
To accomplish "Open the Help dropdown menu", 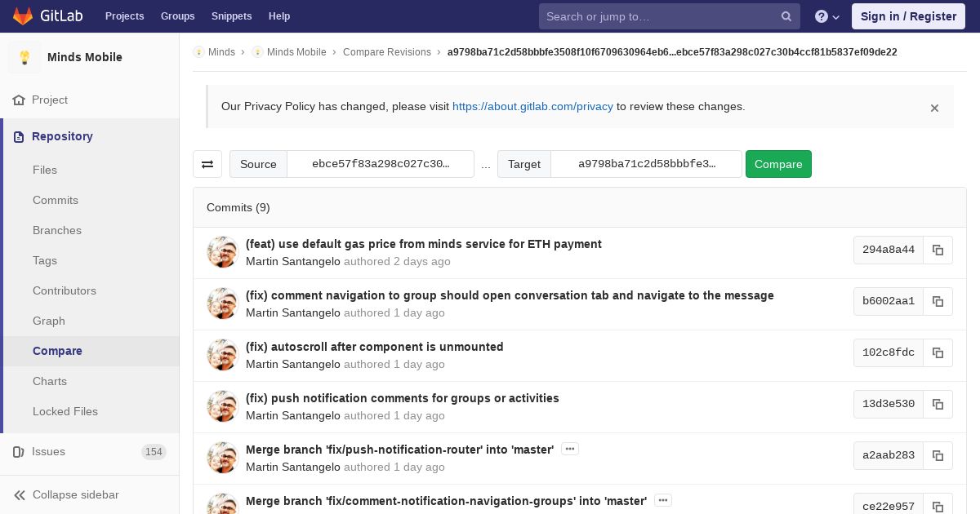I will click(x=826, y=16).
